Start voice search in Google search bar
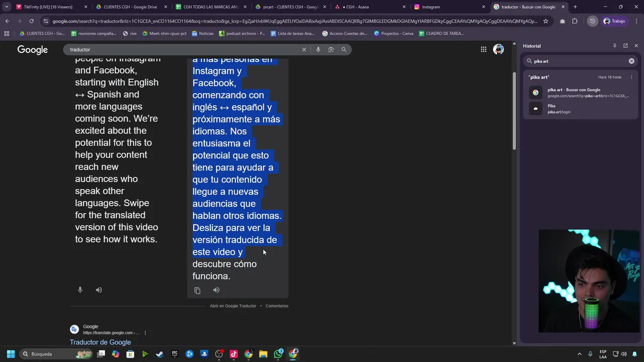The height and width of the screenshot is (362, 644). [318, 50]
